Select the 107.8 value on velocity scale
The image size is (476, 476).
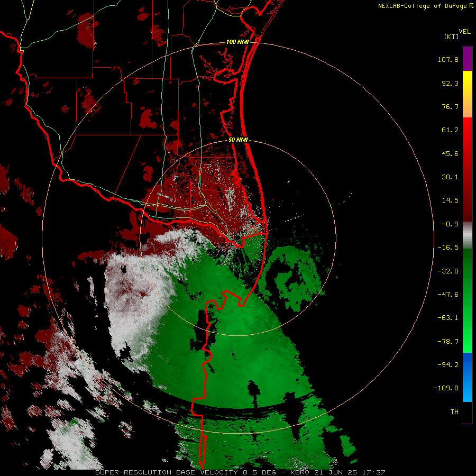pos(448,59)
